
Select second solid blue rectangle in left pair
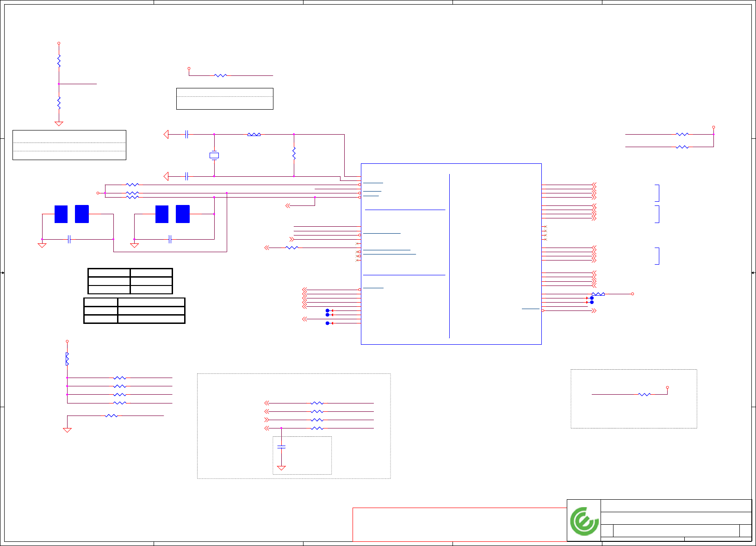tap(82, 214)
